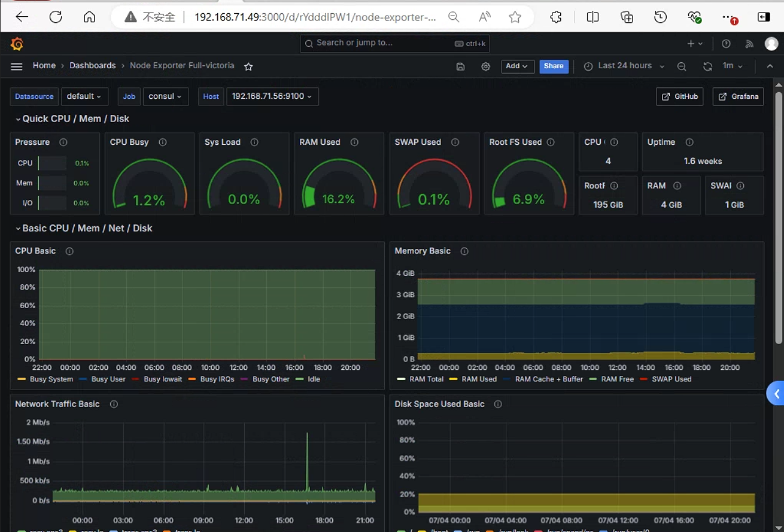
Task: Toggle the hamburger navigation menu
Action: pos(17,66)
